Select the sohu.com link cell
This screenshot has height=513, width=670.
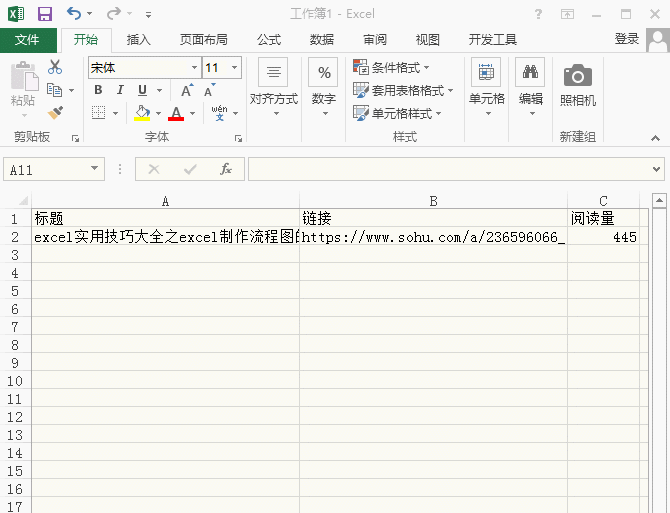(433, 237)
